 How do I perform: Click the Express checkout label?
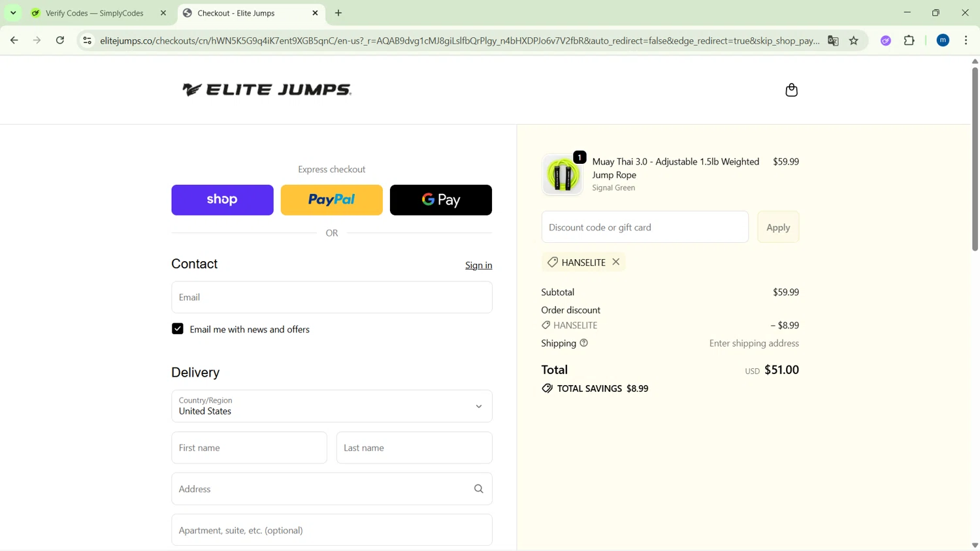[x=332, y=170]
